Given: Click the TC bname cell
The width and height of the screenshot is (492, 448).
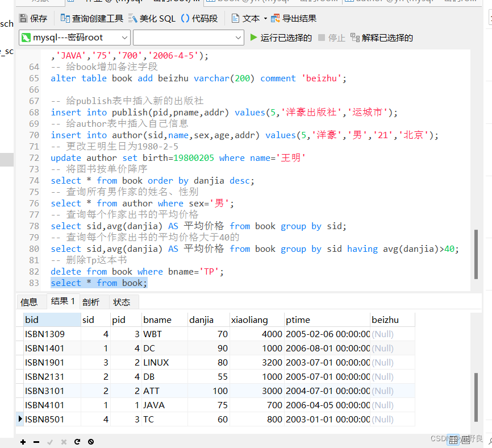Looking at the screenshot, I should pyautogui.click(x=164, y=419).
